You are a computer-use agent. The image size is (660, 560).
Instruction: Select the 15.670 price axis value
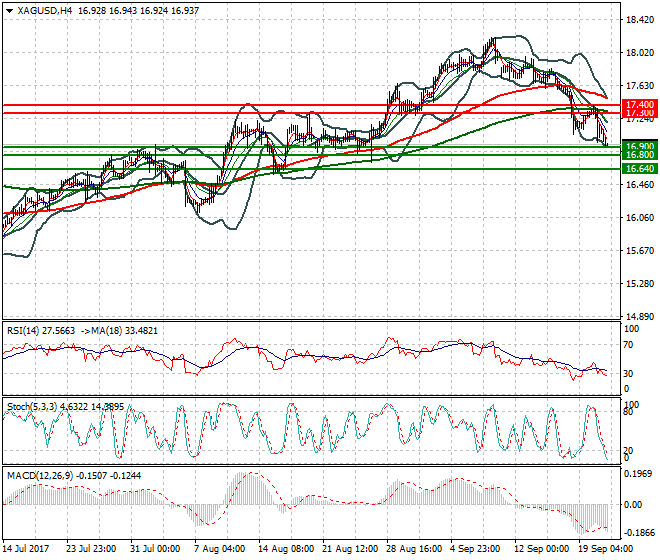[640, 251]
